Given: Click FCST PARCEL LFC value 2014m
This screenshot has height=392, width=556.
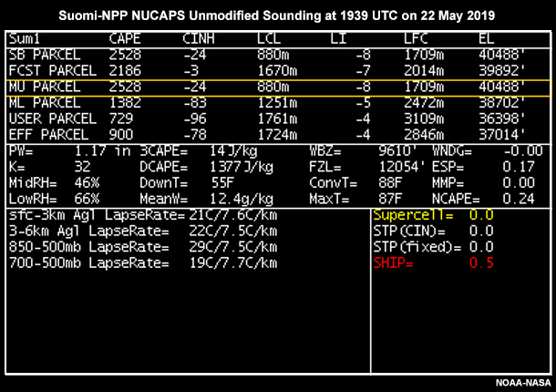Looking at the screenshot, I should (x=424, y=71).
